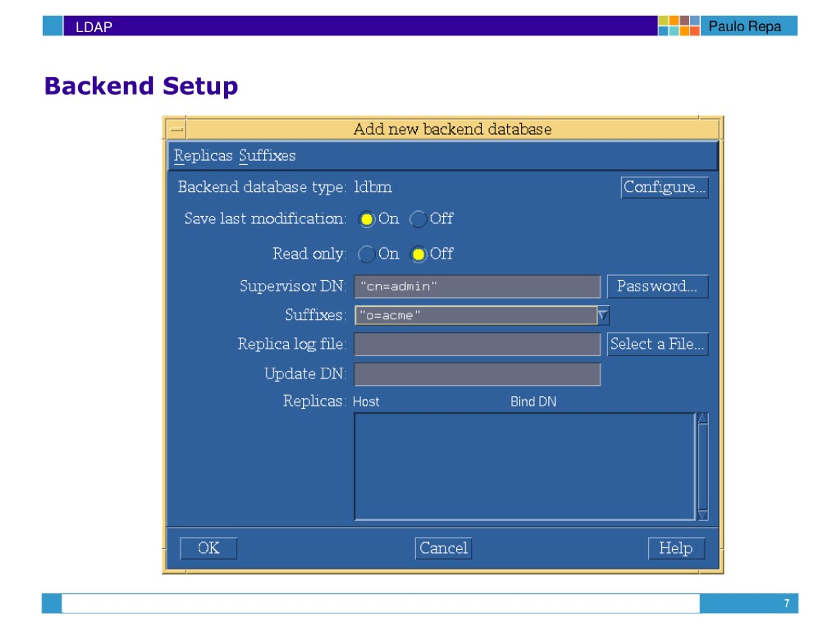Click the Replicas list vertical scrollbar
The height and width of the screenshot is (630, 840).
703,467
